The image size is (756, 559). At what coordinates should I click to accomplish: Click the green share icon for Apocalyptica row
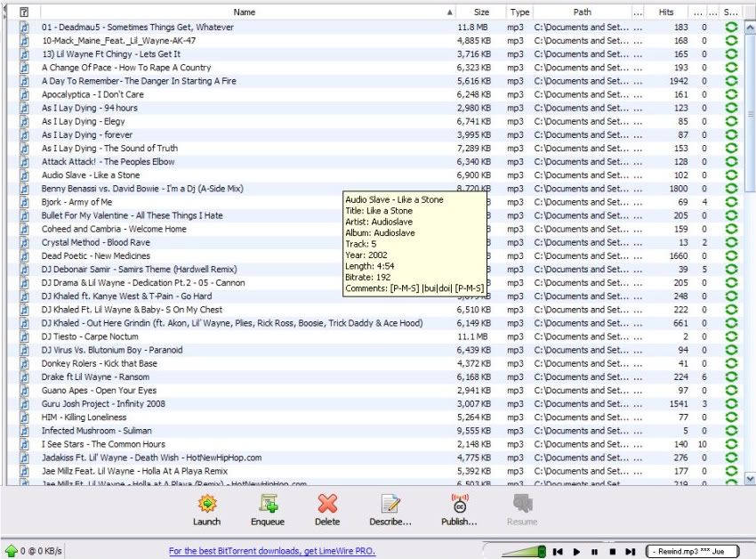tap(731, 94)
